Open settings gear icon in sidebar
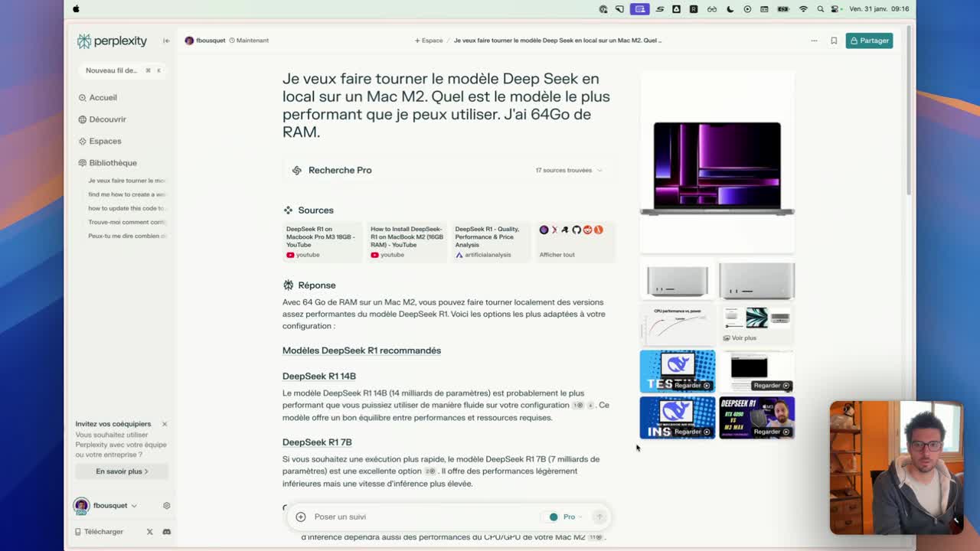The width and height of the screenshot is (980, 551). pyautogui.click(x=166, y=506)
